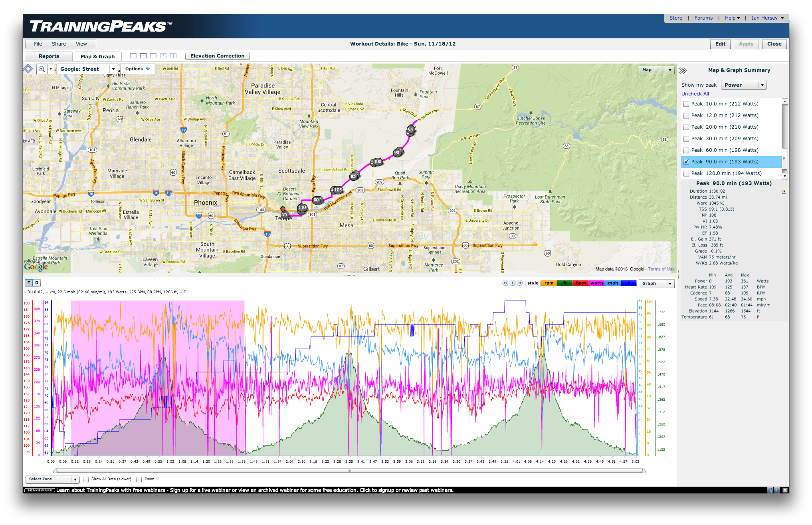Viewport: 812px width, 525px height.
Task: Click the T toggle above the graph
Action: pyautogui.click(x=29, y=283)
